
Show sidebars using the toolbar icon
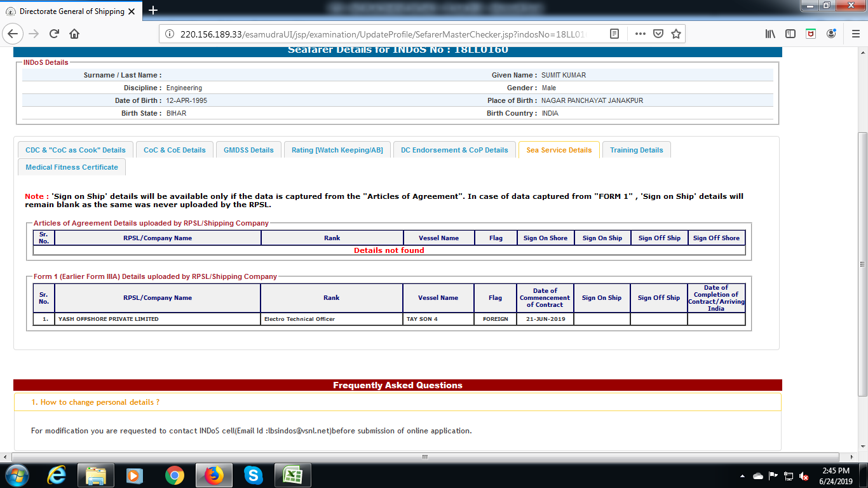tap(790, 34)
